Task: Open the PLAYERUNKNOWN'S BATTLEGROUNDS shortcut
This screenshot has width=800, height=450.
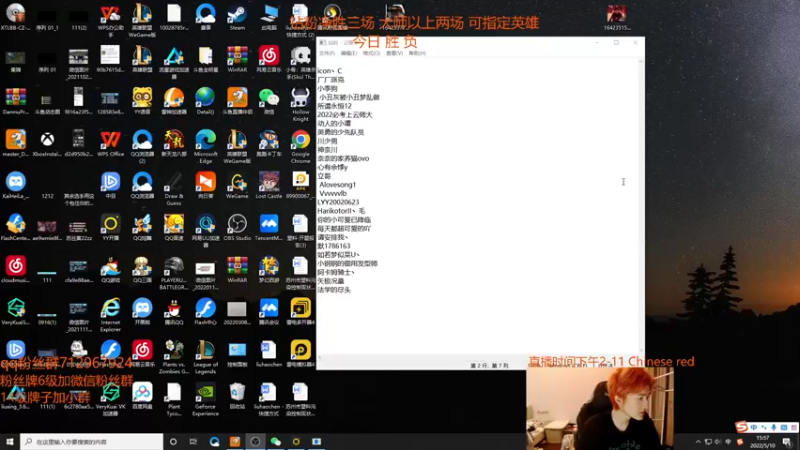Action: click(x=173, y=273)
